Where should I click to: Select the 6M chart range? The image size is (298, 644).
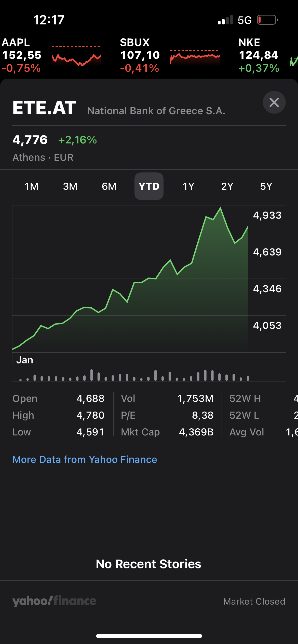point(109,186)
